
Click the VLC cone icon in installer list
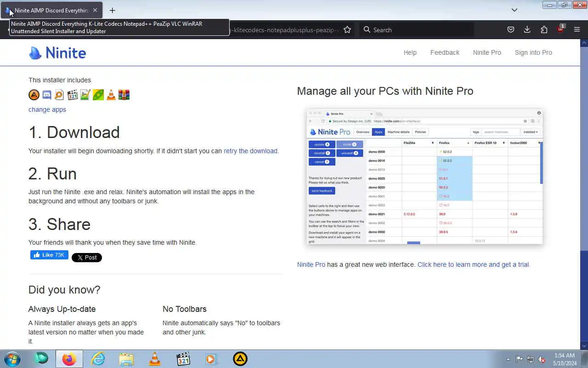point(111,95)
